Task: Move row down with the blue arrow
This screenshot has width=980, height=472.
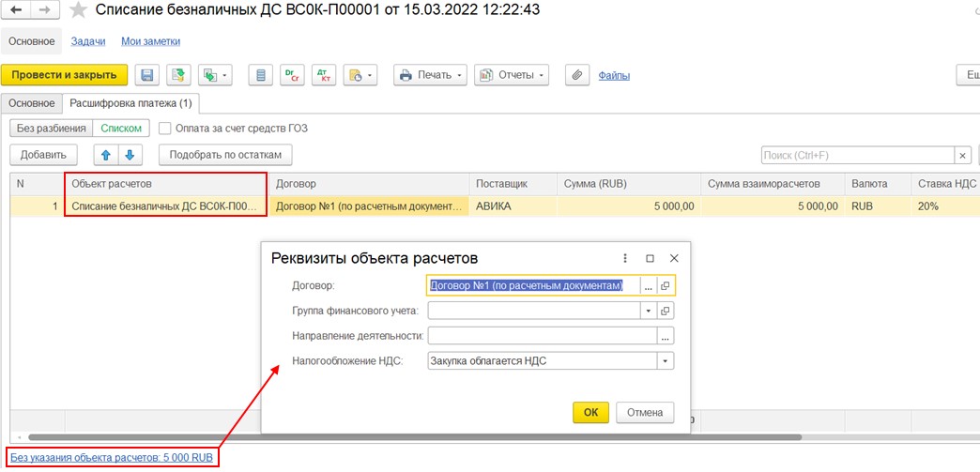Action: (130, 155)
